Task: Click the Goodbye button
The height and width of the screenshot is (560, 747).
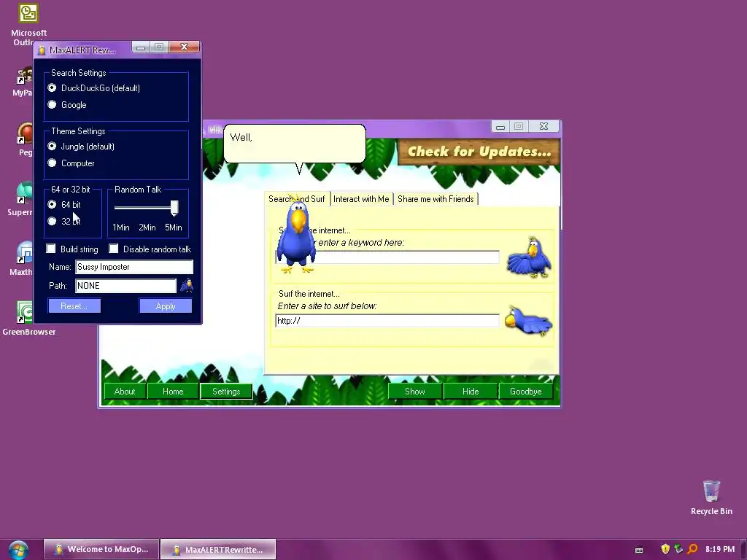Action: click(x=526, y=391)
